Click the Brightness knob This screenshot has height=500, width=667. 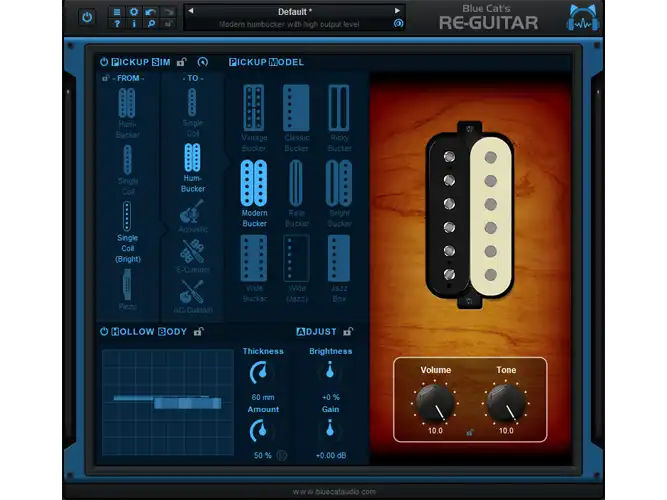tap(330, 371)
